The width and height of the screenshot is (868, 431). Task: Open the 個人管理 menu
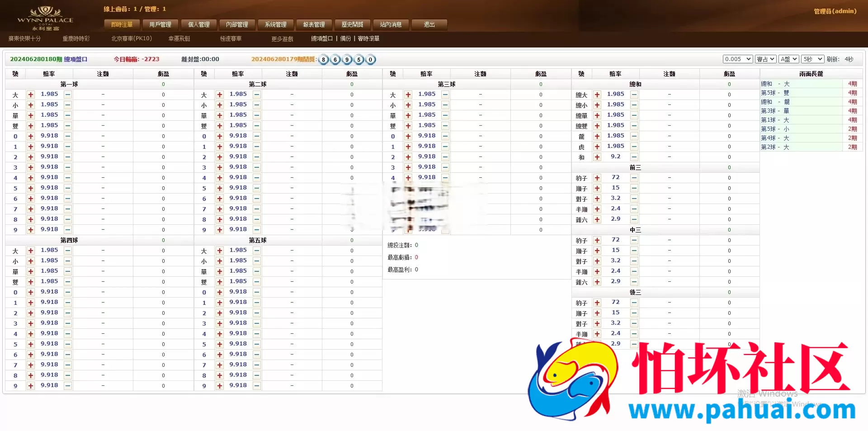[x=199, y=24]
